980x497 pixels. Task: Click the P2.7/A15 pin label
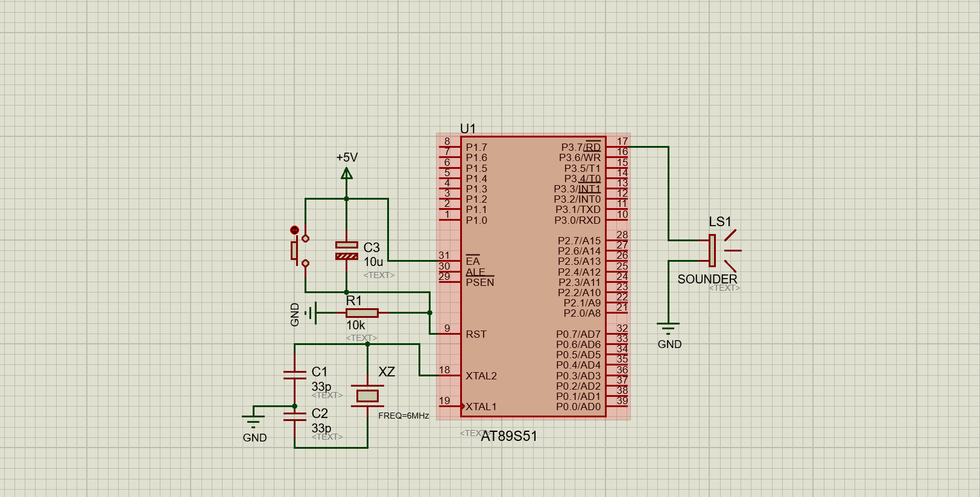point(579,241)
